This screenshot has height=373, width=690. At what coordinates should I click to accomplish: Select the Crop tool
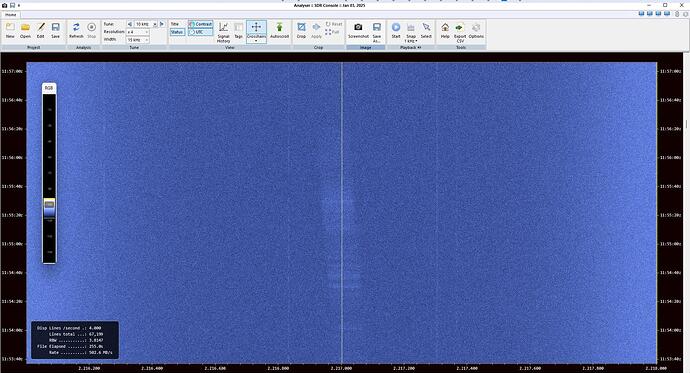click(301, 31)
